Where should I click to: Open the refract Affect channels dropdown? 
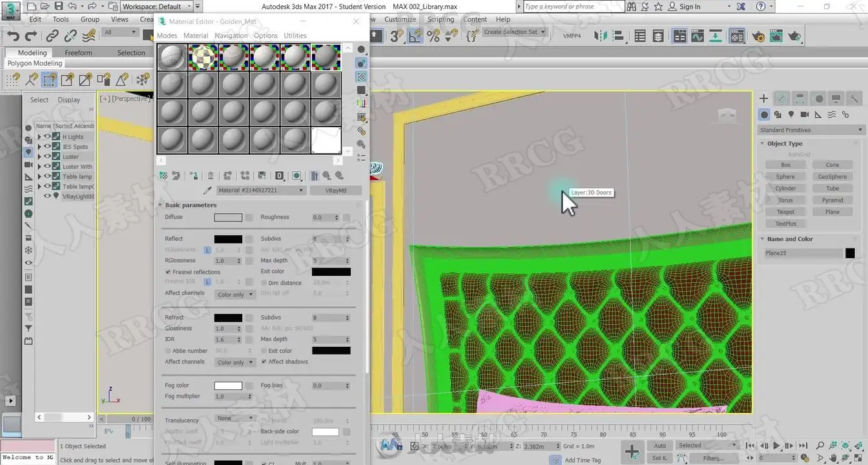234,362
